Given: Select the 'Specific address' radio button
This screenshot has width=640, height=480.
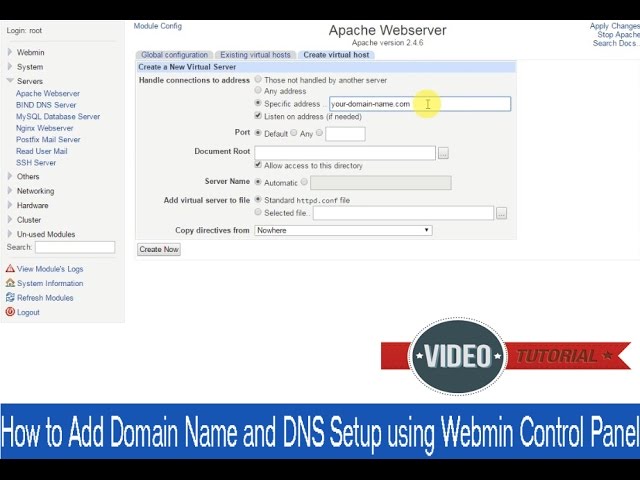Looking at the screenshot, I should tap(258, 103).
